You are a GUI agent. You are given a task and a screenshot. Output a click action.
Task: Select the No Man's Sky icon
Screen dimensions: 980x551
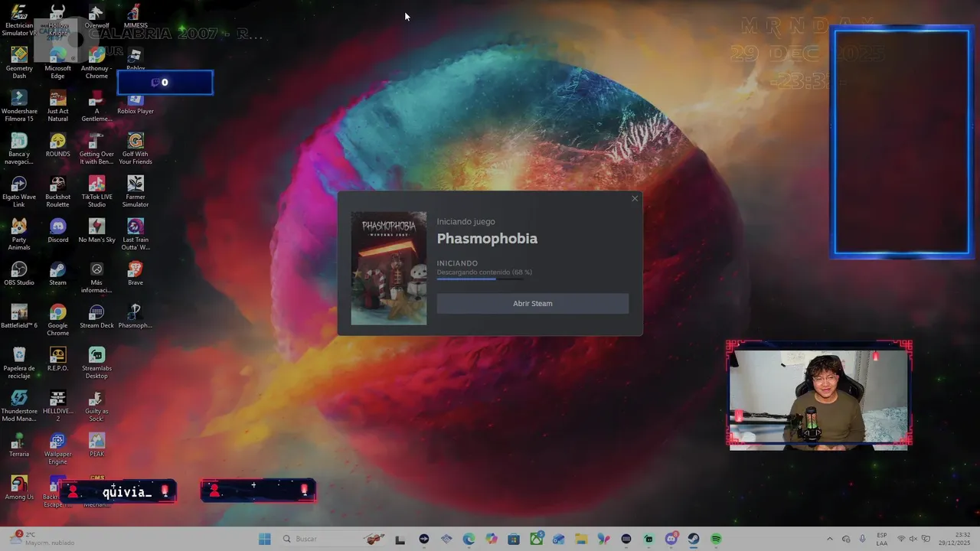point(96,230)
